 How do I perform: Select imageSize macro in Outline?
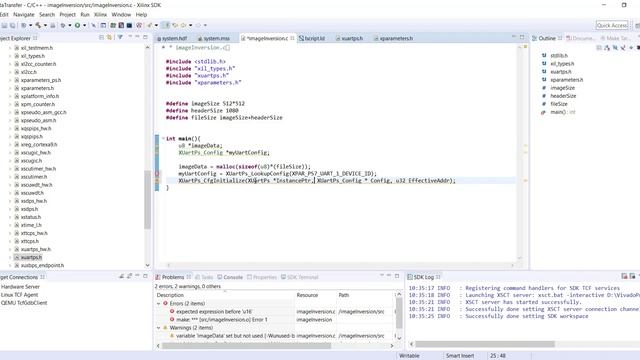point(562,88)
